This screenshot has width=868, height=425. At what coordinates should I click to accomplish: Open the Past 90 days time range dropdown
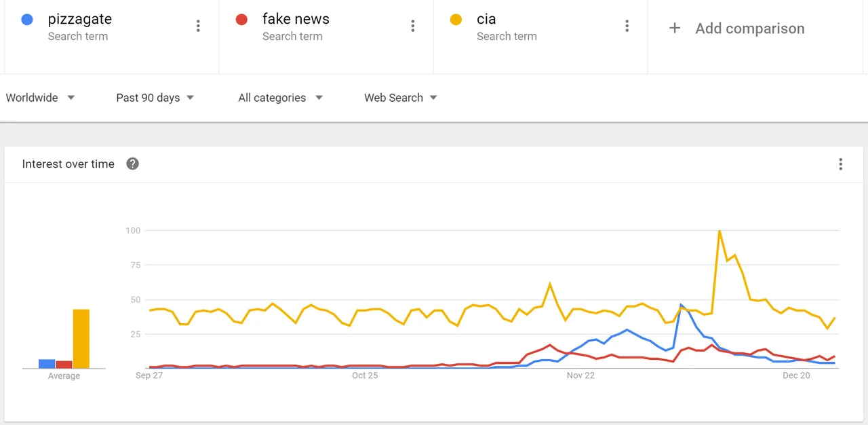(x=155, y=98)
